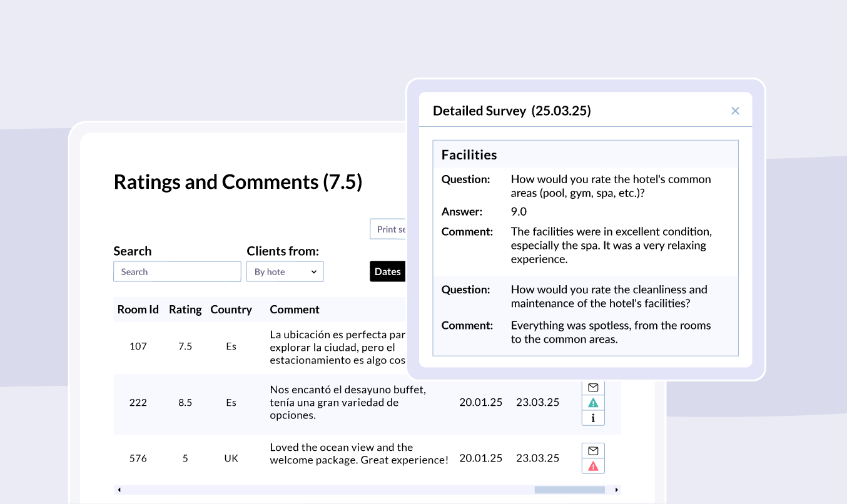Click the 20.01.25 date in room 576 row

(x=481, y=458)
